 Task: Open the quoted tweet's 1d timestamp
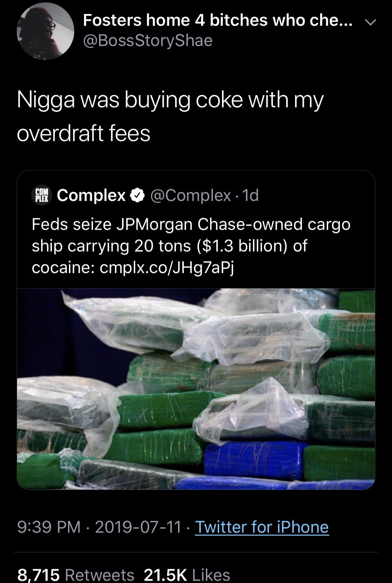[250, 196]
